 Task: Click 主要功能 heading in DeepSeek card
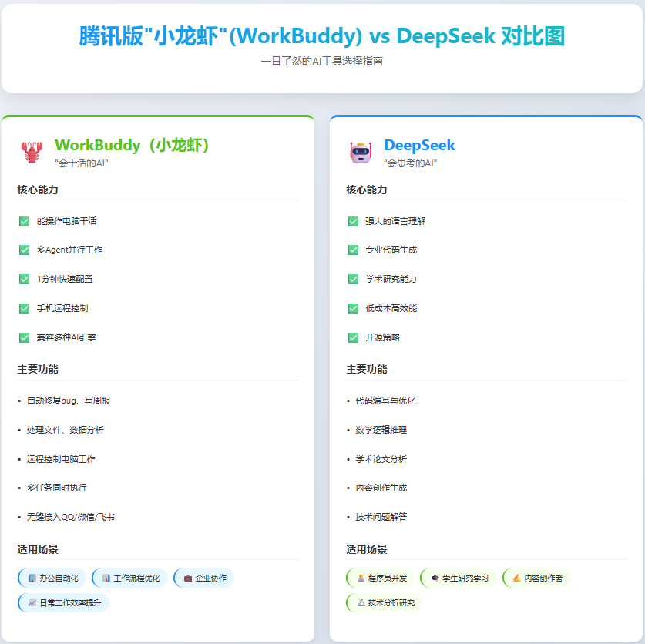click(x=367, y=369)
